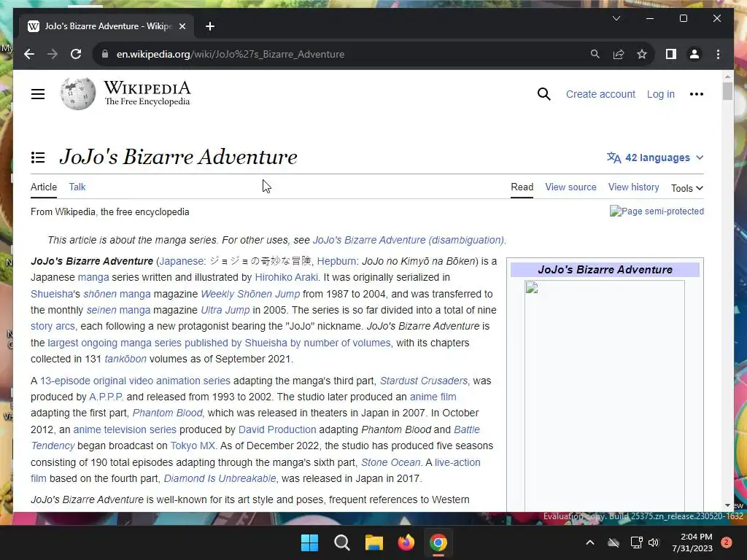Open the Wikipedia main menu hamburger icon
747x560 pixels.
38,94
